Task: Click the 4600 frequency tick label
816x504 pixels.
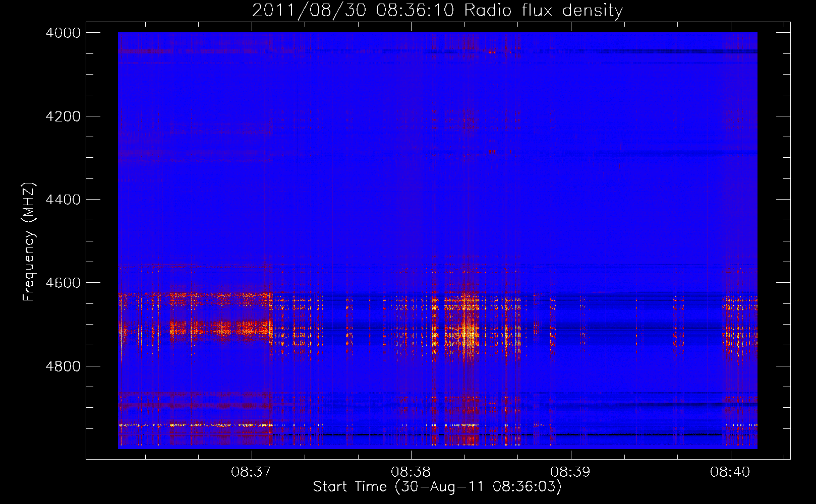Action: (63, 283)
